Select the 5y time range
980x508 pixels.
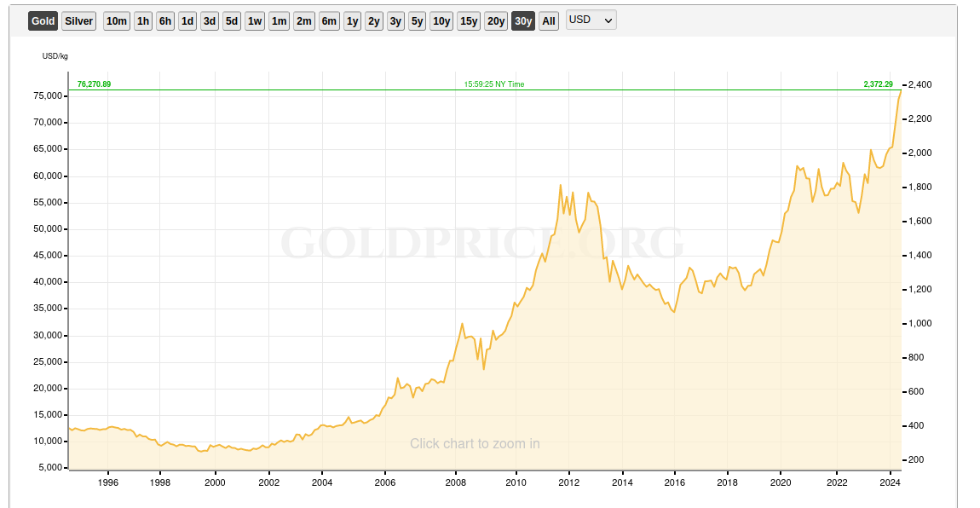417,21
